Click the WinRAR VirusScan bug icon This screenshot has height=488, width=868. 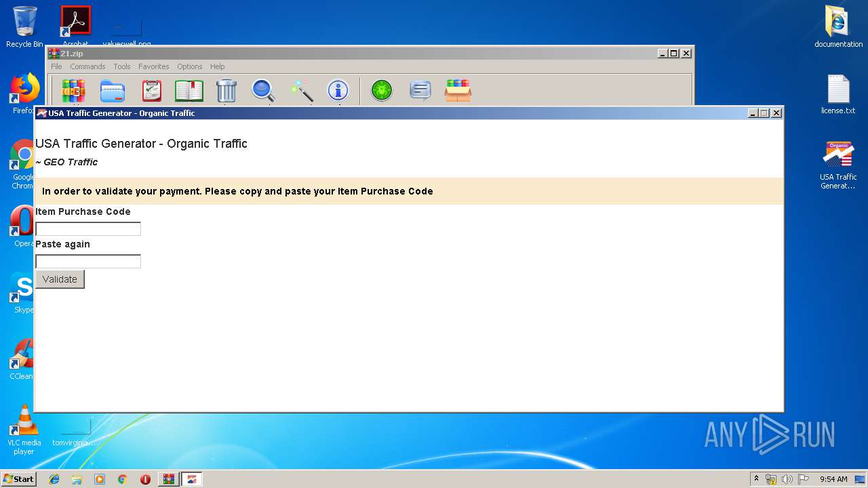point(382,90)
